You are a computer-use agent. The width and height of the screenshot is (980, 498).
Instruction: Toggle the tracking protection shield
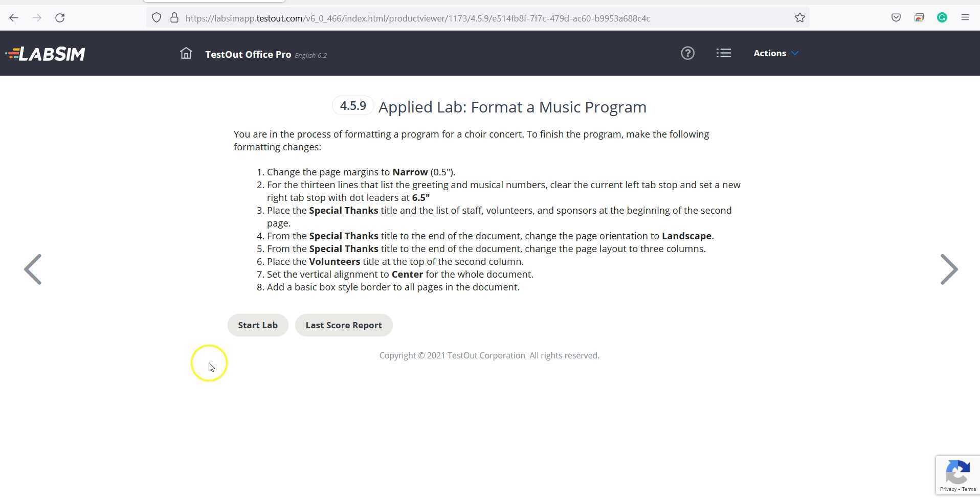157,17
